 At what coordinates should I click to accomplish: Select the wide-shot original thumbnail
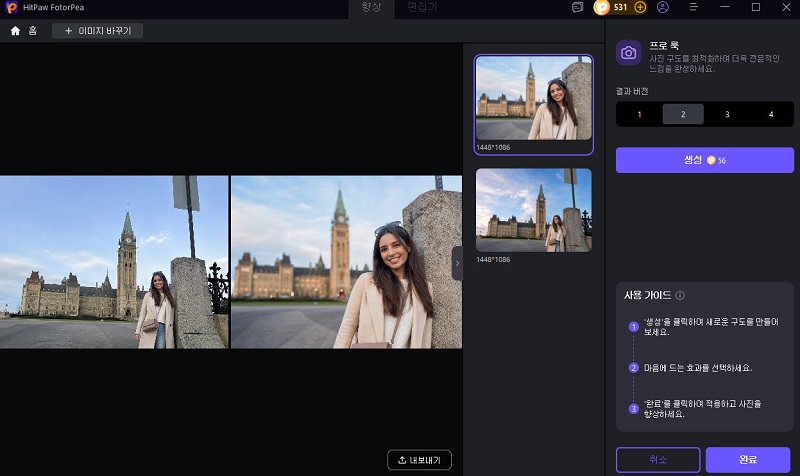point(534,210)
